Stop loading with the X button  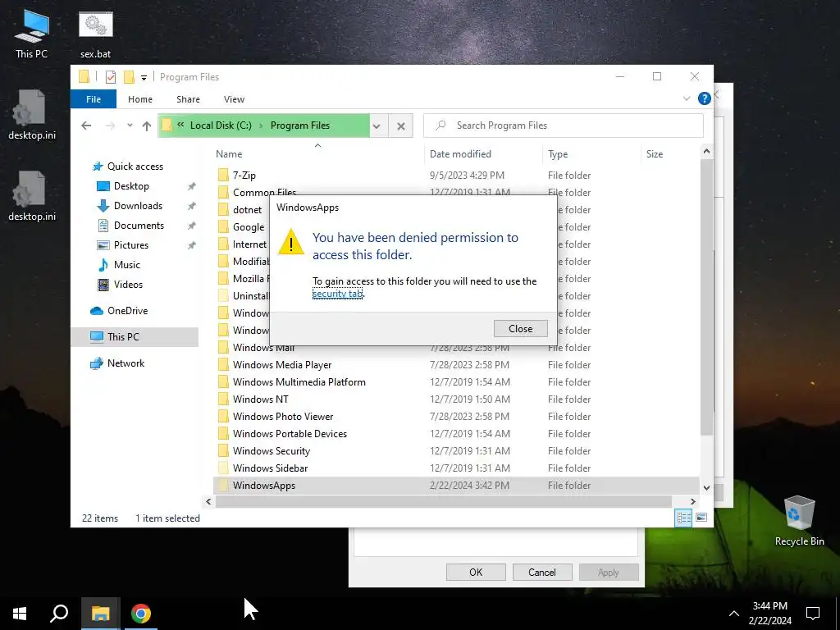pyautogui.click(x=400, y=126)
